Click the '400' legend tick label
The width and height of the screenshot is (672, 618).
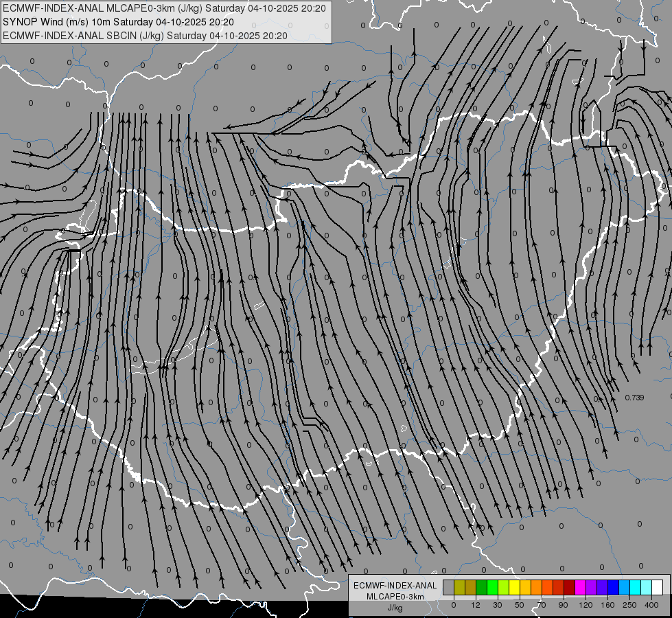click(651, 605)
